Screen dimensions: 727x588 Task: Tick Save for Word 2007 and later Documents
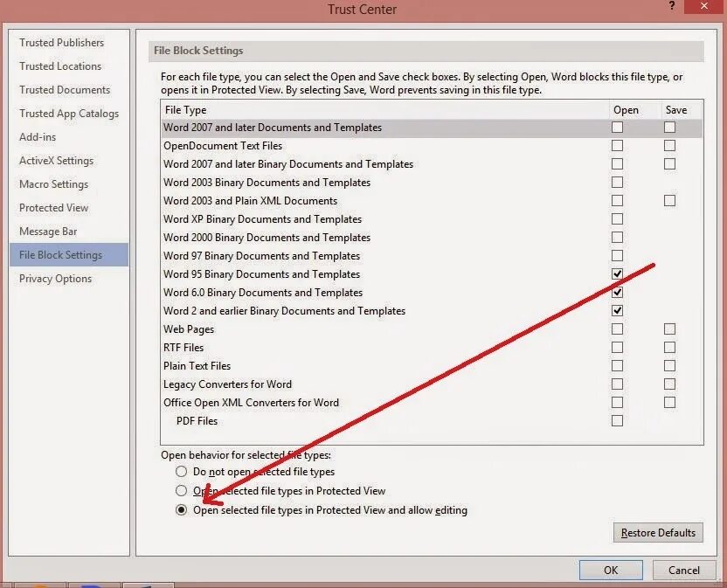669,127
